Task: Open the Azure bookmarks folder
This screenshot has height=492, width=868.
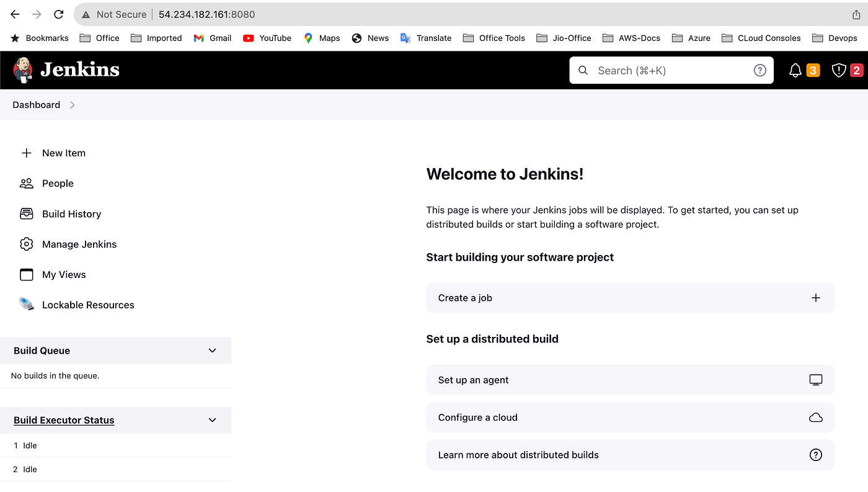Action: coord(691,38)
